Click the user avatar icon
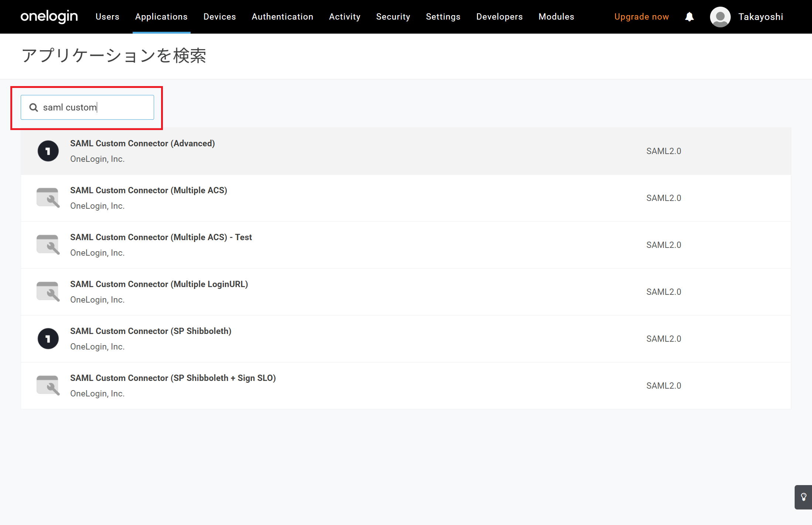This screenshot has height=525, width=812. [720, 17]
